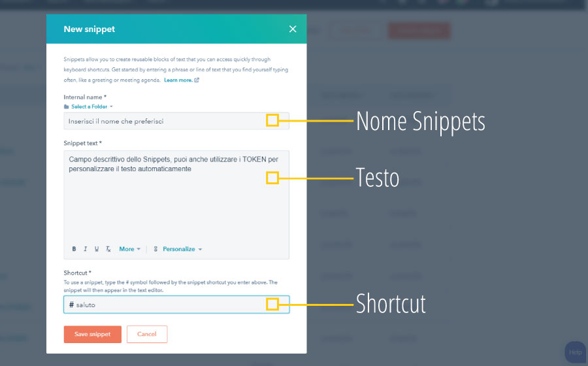Focus the Shortcut field containing saluto
Viewport: 588px width, 366px height.
click(176, 305)
